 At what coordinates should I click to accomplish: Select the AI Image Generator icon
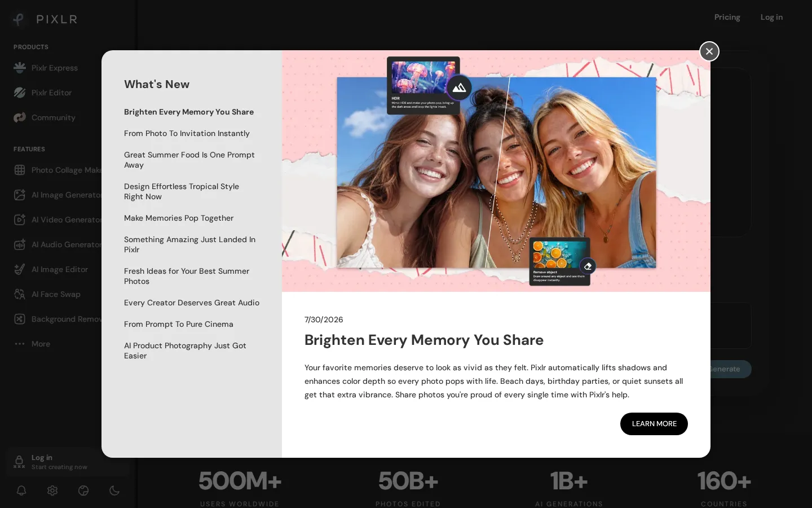[20, 195]
